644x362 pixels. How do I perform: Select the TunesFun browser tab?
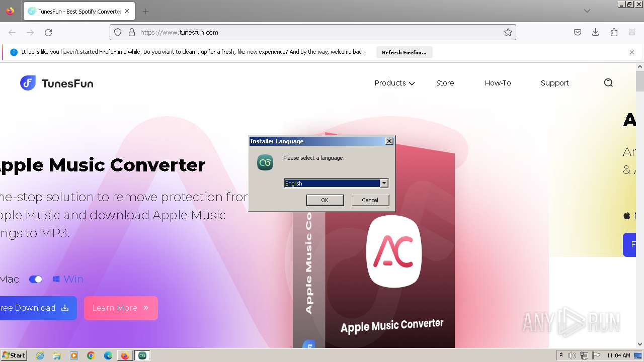(79, 11)
